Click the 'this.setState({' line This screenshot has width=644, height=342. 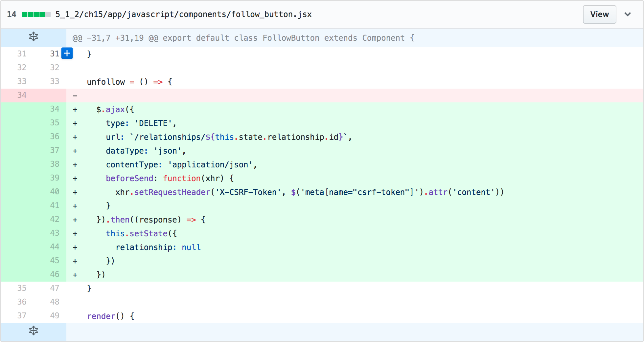click(141, 233)
